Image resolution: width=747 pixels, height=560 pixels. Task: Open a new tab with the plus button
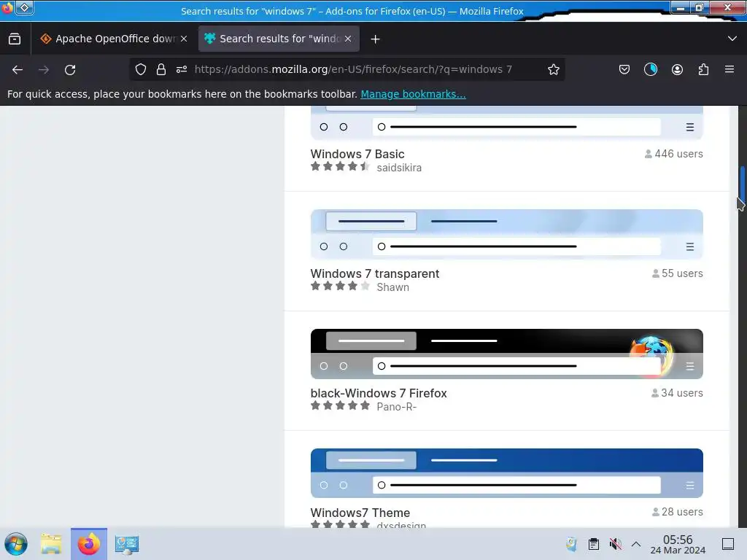click(376, 39)
